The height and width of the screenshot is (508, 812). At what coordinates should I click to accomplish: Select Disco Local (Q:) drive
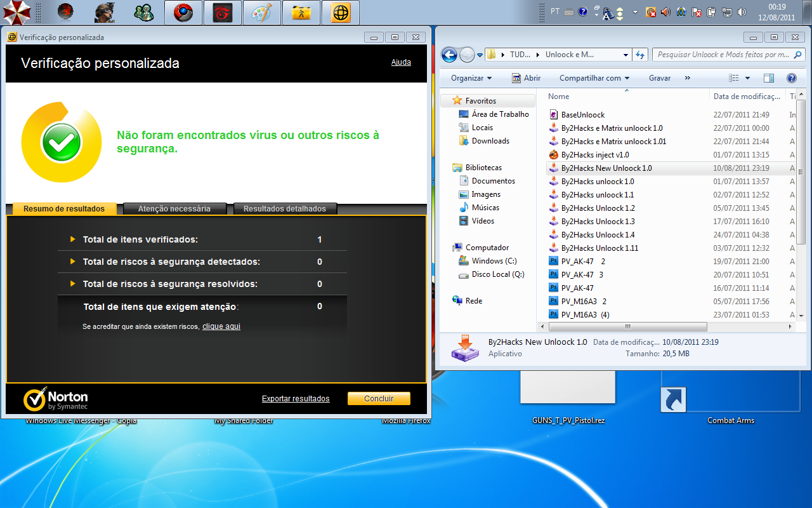[x=491, y=274]
